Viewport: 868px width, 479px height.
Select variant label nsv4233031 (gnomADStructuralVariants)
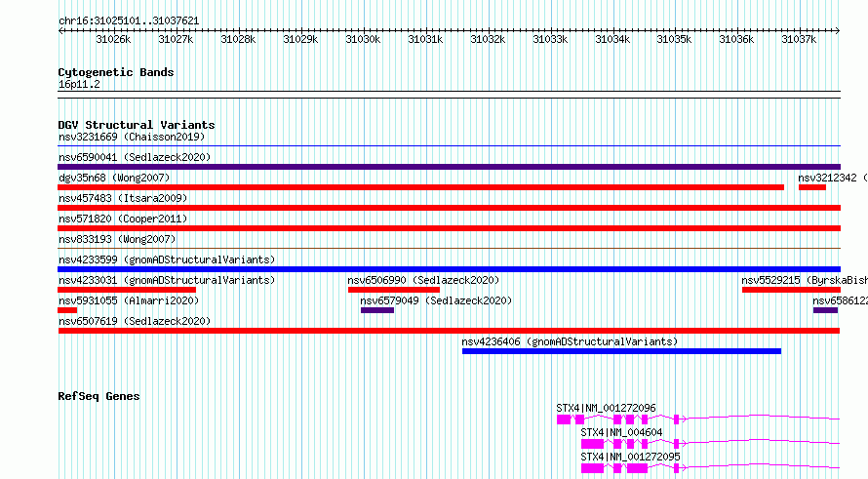point(167,280)
